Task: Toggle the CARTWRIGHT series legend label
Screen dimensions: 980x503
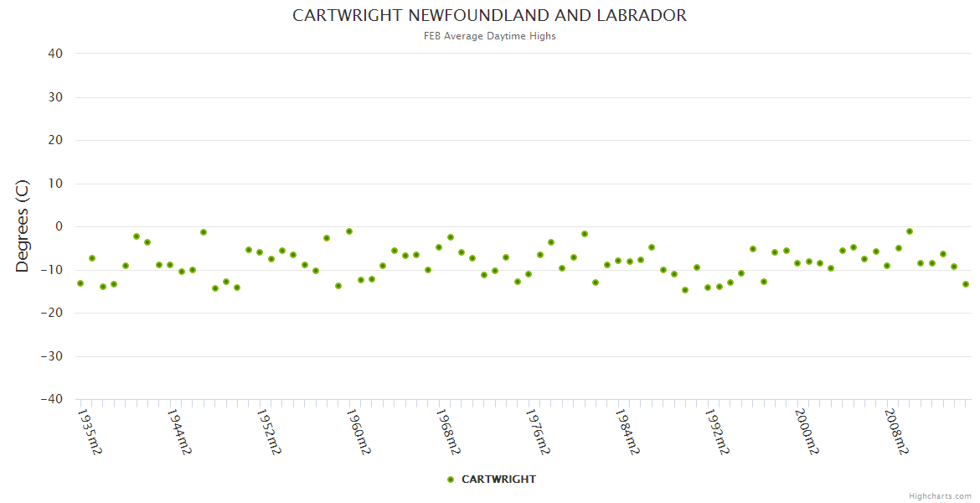Action: [x=498, y=480]
